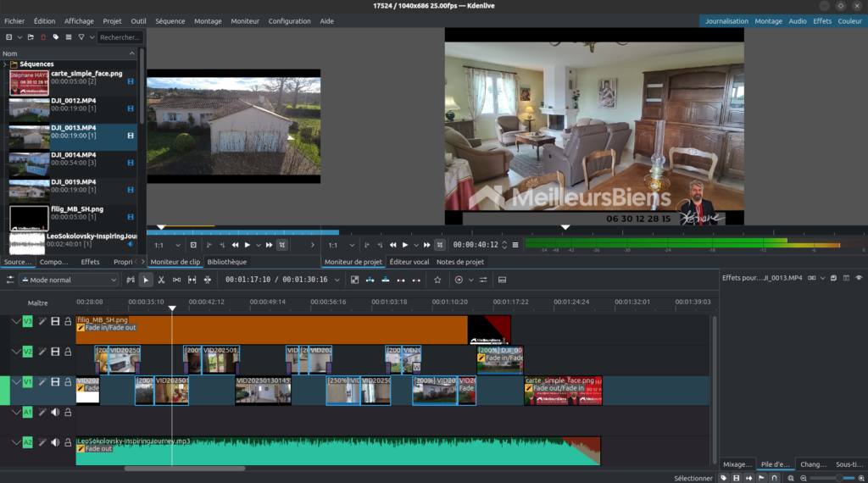Choose the multicam tool icon
The image size is (868, 483).
pos(208,280)
